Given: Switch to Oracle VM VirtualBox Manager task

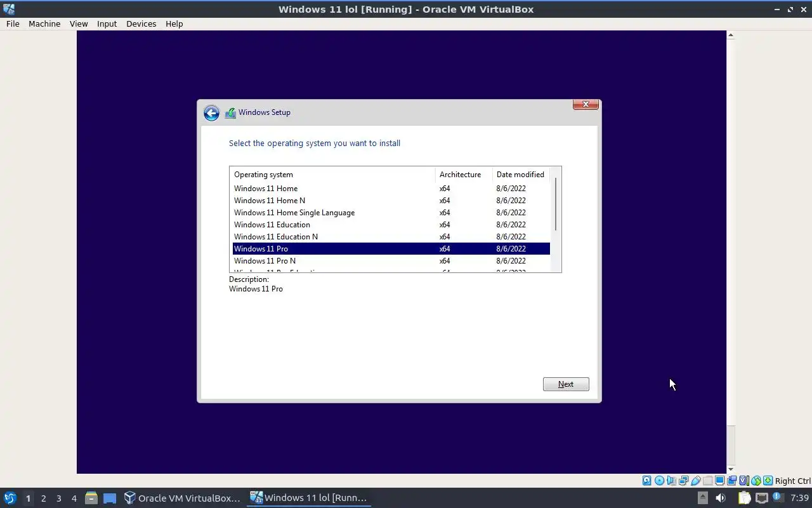Looking at the screenshot, I should point(182,498).
